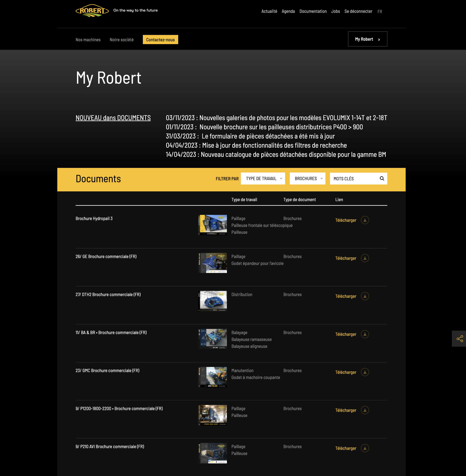Click download icon for 23/ GMC Brochure commerciale
This screenshot has height=476, width=466.
(x=365, y=372)
